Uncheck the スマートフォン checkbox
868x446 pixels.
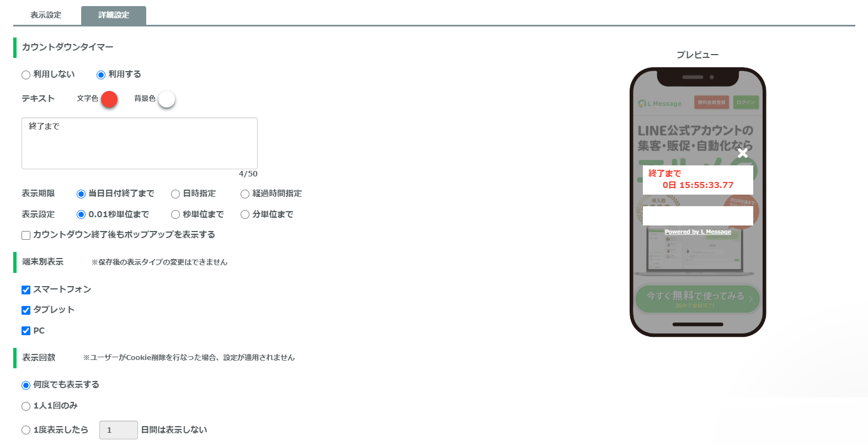pyautogui.click(x=26, y=290)
